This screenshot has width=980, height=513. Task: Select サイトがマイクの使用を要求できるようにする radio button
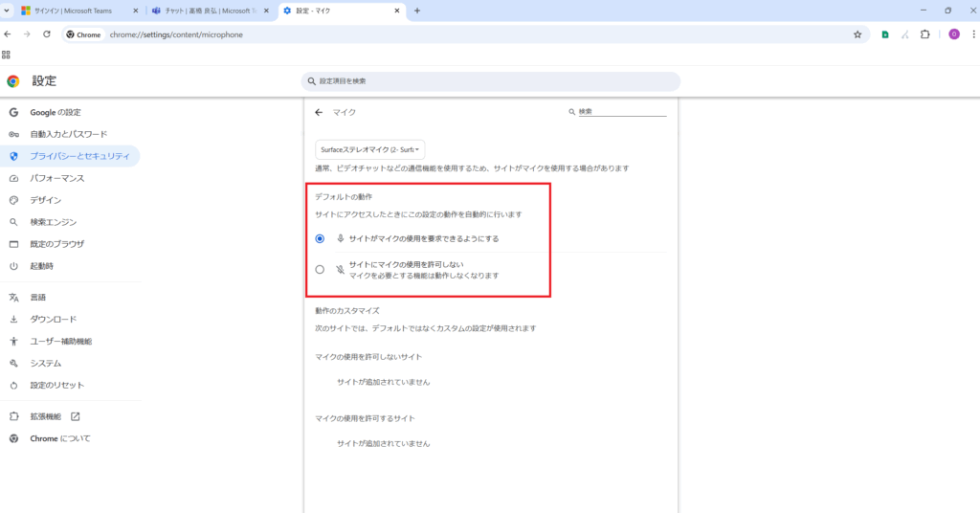pos(320,238)
